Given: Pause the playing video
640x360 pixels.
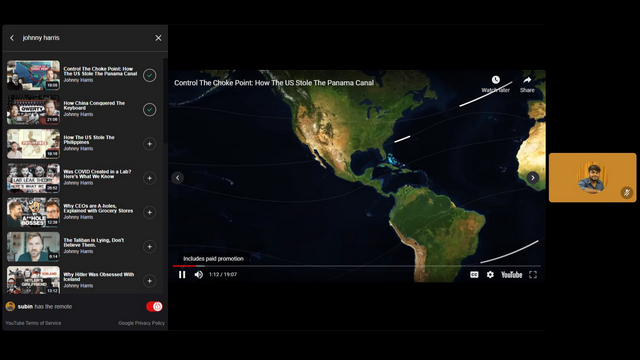Looking at the screenshot, I should 182,275.
